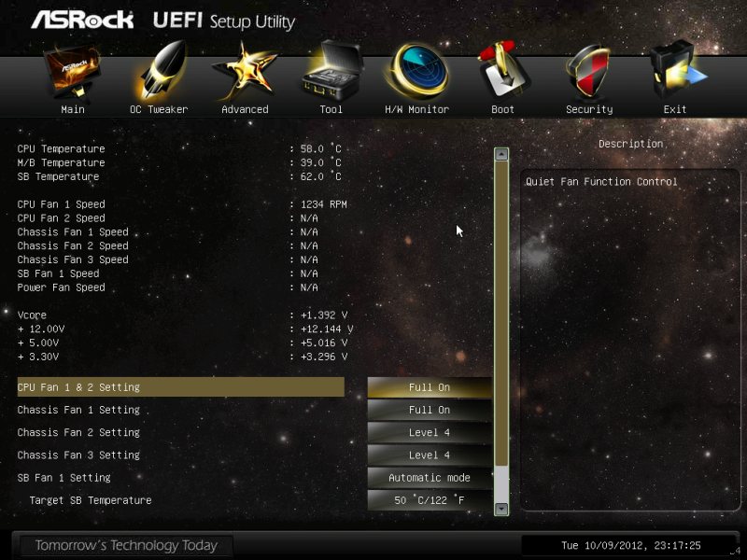747x560 pixels.
Task: Switch to the Security tab label
Action: [x=589, y=109]
